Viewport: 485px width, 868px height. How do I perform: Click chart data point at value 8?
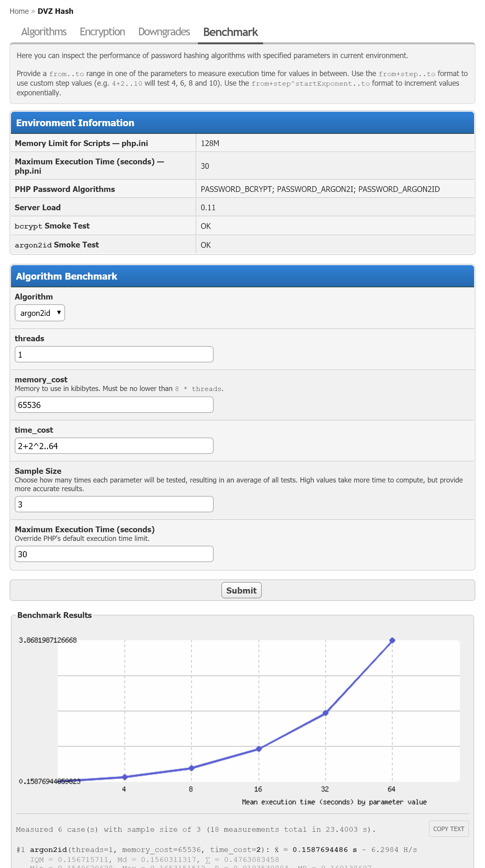tap(191, 768)
